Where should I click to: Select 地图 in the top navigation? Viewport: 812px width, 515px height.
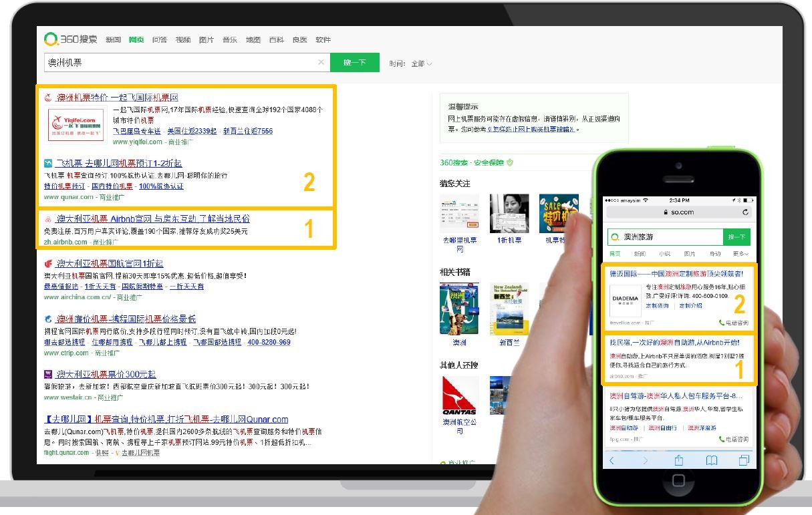point(253,39)
